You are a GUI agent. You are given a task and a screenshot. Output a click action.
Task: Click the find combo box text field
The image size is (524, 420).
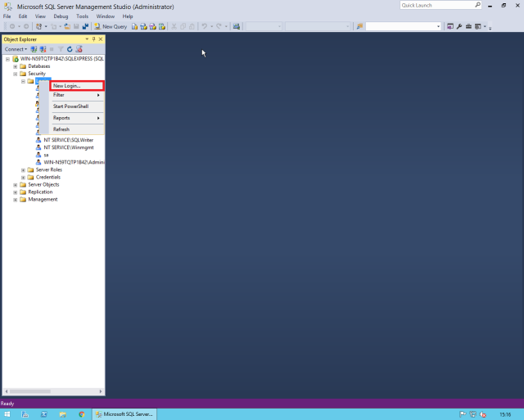[x=400, y=26]
